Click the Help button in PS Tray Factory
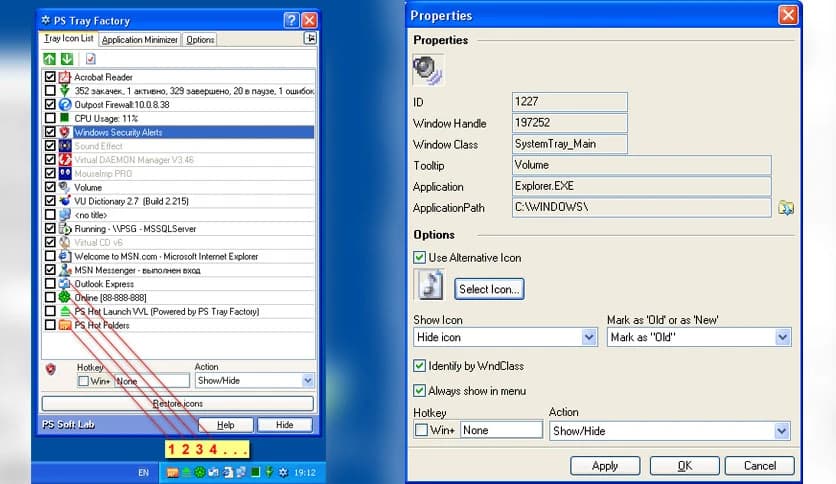The height and width of the screenshot is (484, 836). pos(226,425)
